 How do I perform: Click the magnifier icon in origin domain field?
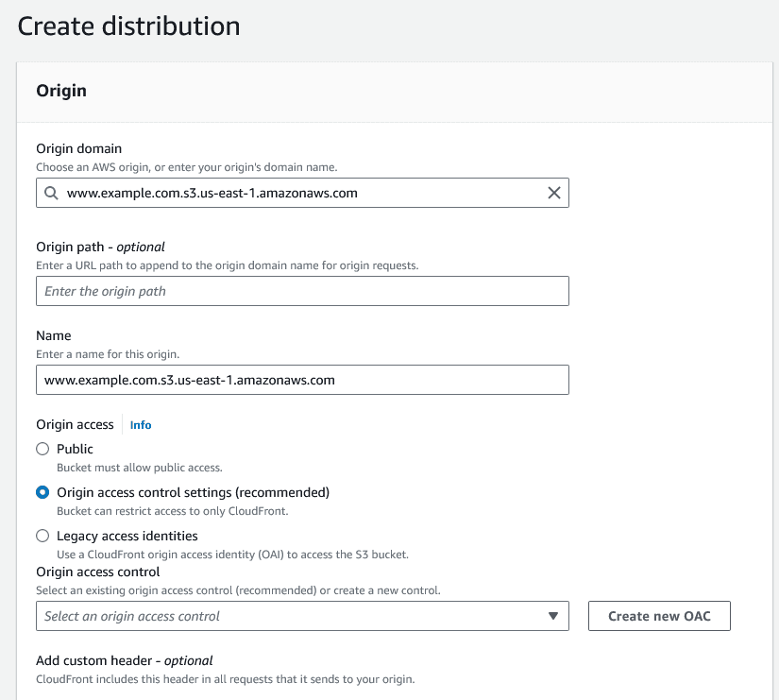tap(52, 193)
